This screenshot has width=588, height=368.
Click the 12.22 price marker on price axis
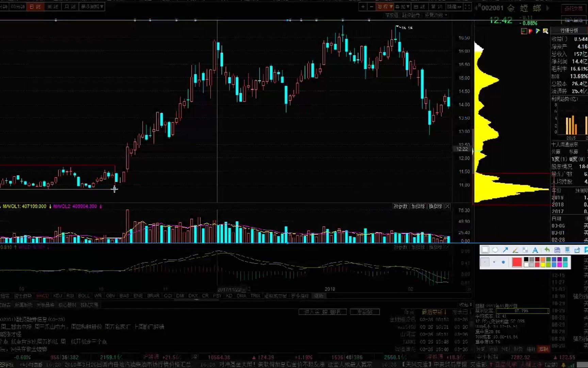(462, 149)
